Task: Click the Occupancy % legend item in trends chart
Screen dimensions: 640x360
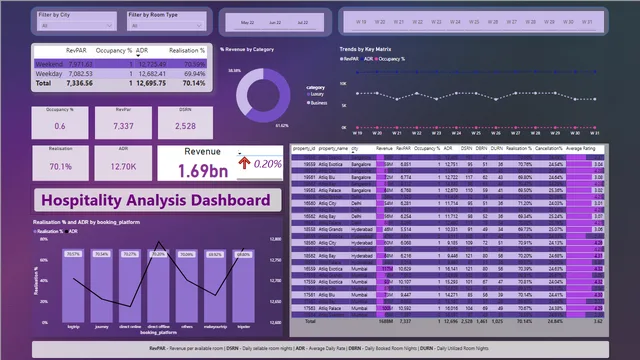Action: (x=390, y=59)
